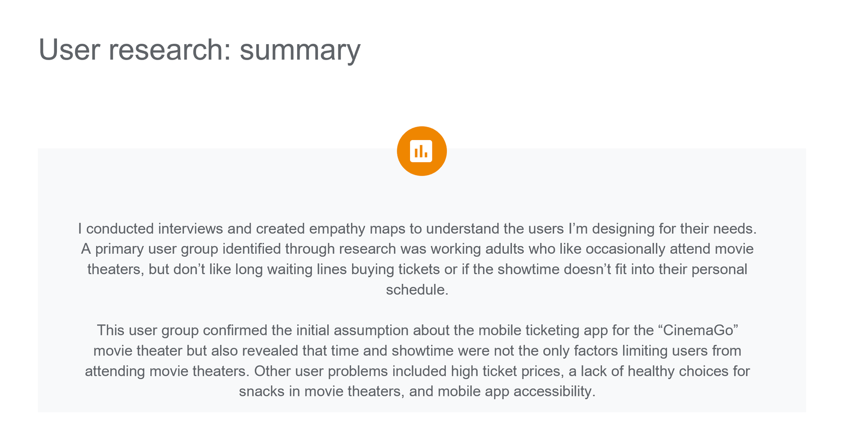Viewport: 868px width, 435px height.
Task: Select the "User research: summary" title
Action: point(200,50)
